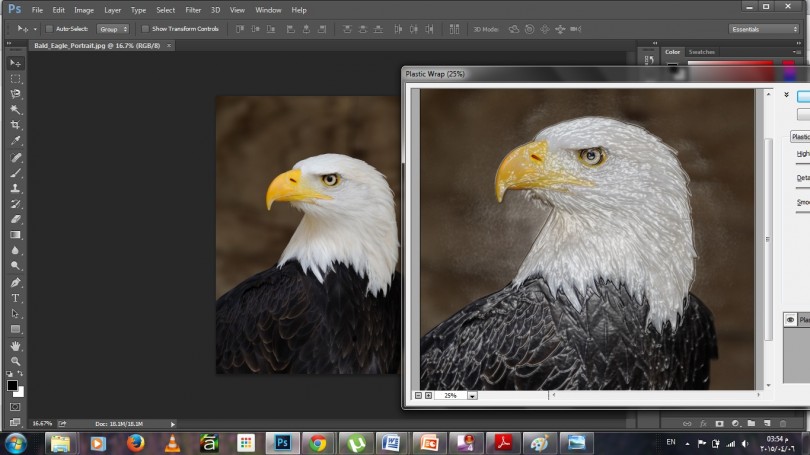The height and width of the screenshot is (455, 810).
Task: Click the Auto-Align Layers icon
Action: (x=454, y=29)
